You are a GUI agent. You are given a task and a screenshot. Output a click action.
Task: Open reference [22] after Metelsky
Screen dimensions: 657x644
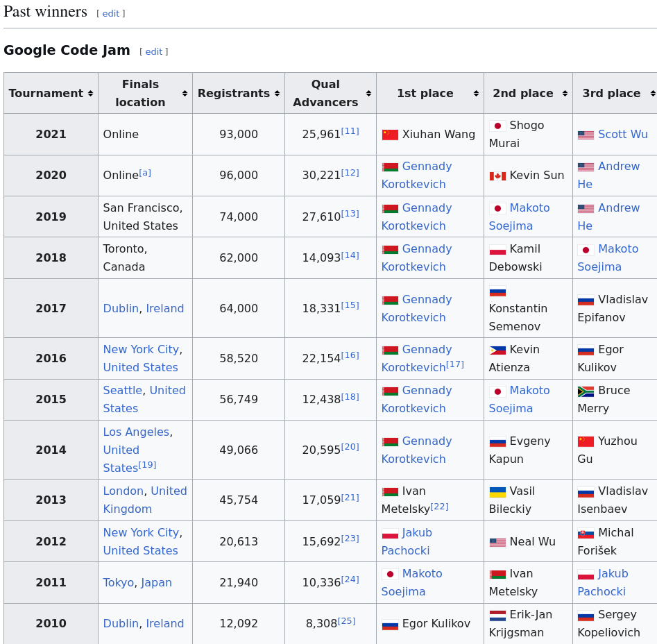[440, 506]
